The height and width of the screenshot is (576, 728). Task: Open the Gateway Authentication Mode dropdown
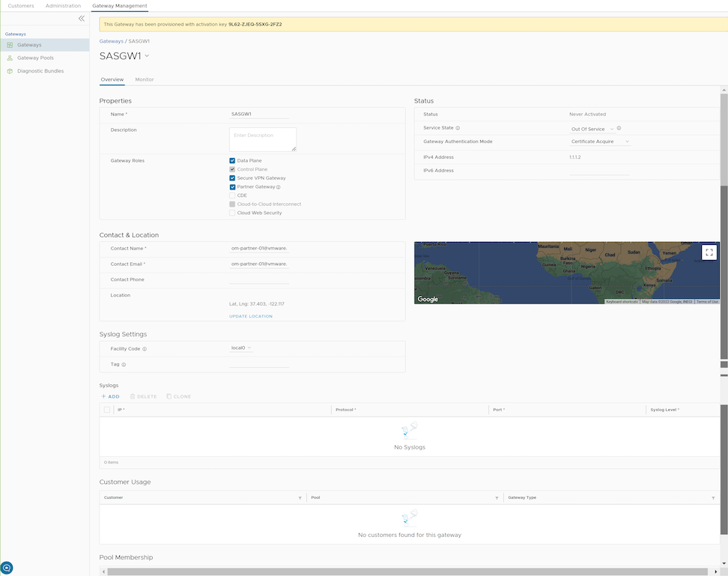pyautogui.click(x=600, y=142)
